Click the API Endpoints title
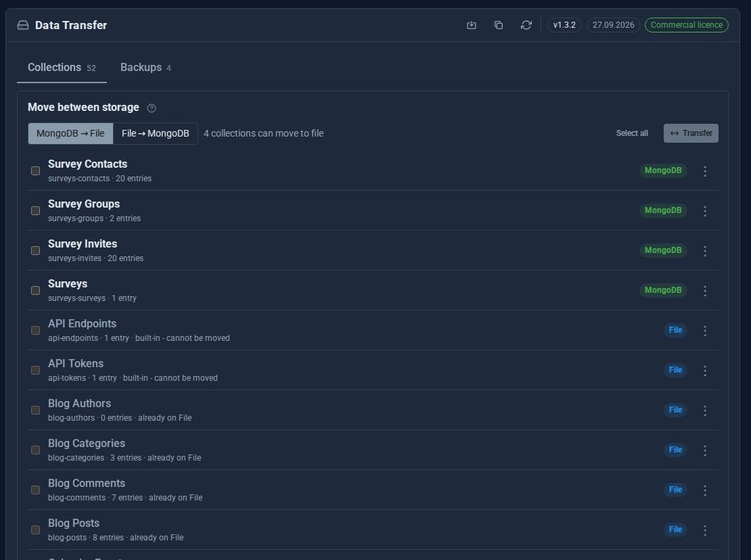The image size is (751, 560). coord(82,323)
